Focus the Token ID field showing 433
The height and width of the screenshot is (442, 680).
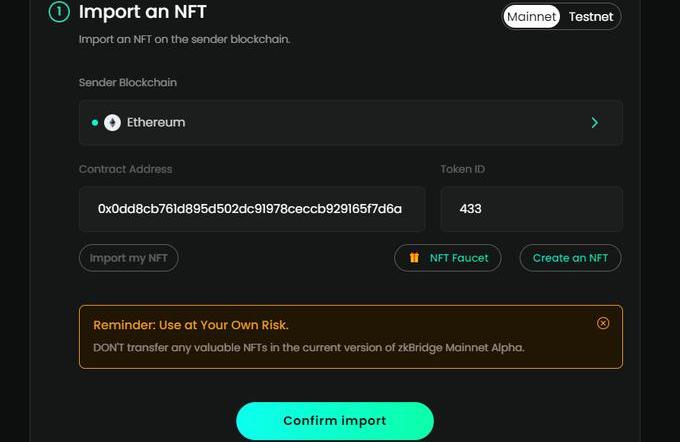coord(531,209)
